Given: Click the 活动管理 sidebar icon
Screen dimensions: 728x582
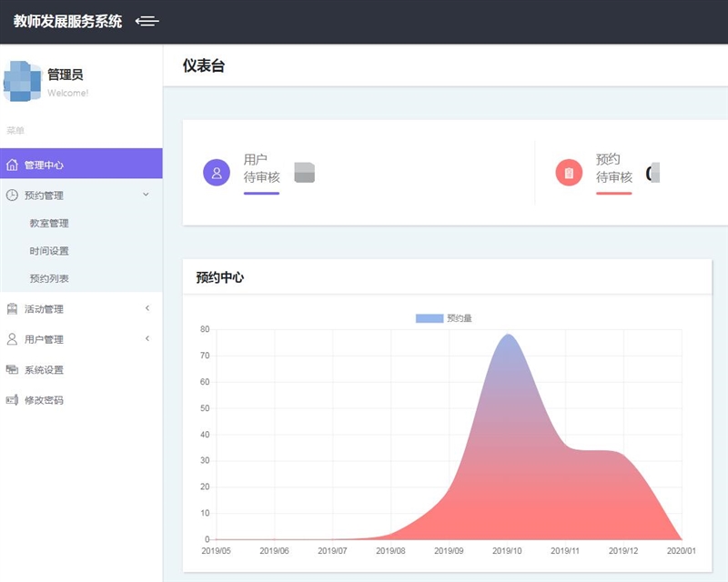Looking at the screenshot, I should click(x=12, y=309).
